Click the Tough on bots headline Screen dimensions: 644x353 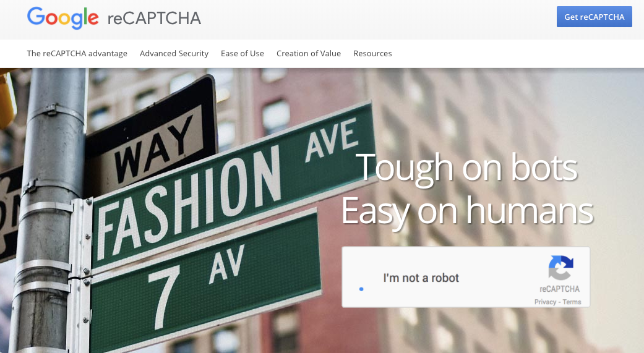pyautogui.click(x=466, y=168)
